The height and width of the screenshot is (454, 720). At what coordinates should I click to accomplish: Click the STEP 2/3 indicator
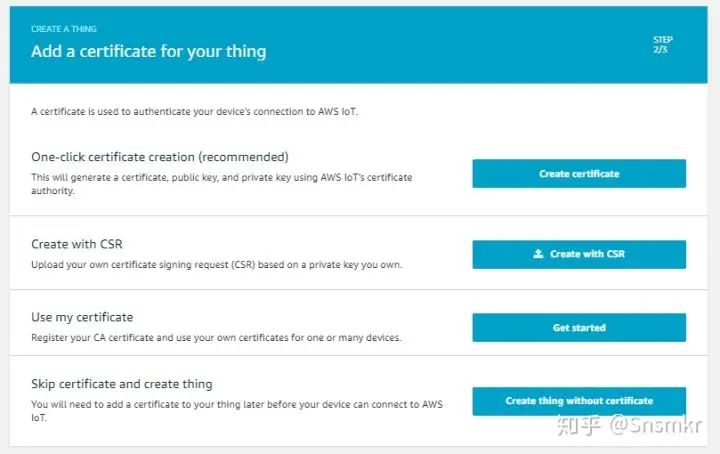point(663,45)
